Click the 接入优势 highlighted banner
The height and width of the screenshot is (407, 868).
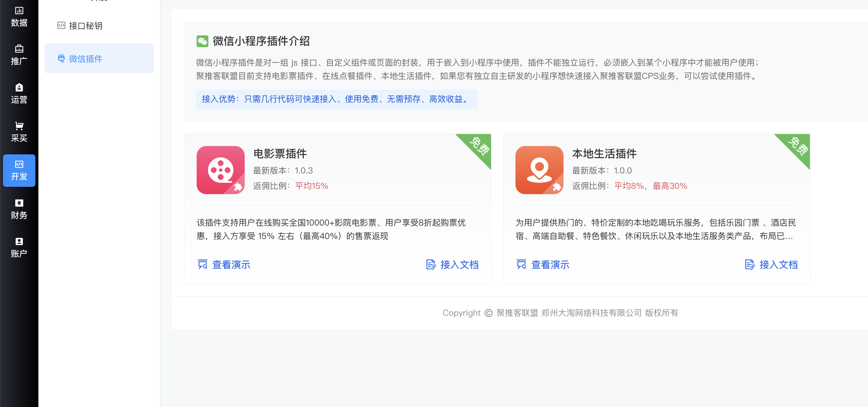[x=336, y=99]
